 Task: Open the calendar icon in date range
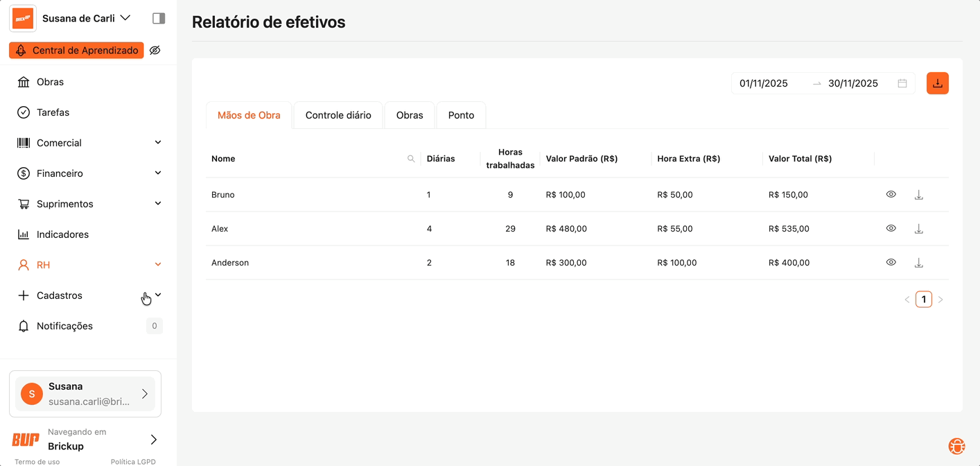tap(902, 83)
